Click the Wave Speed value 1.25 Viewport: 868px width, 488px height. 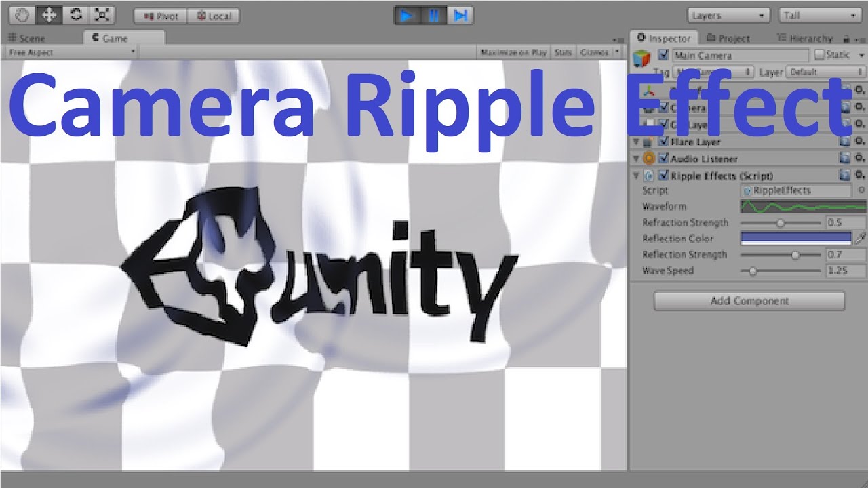[x=846, y=271]
